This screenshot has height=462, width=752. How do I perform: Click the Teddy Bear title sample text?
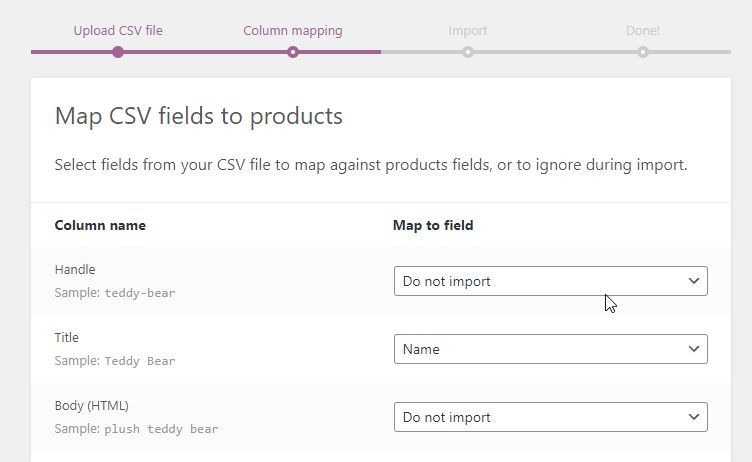click(140, 361)
